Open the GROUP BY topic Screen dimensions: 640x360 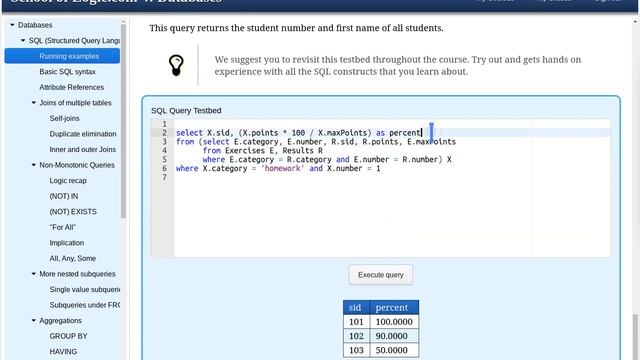click(x=68, y=336)
